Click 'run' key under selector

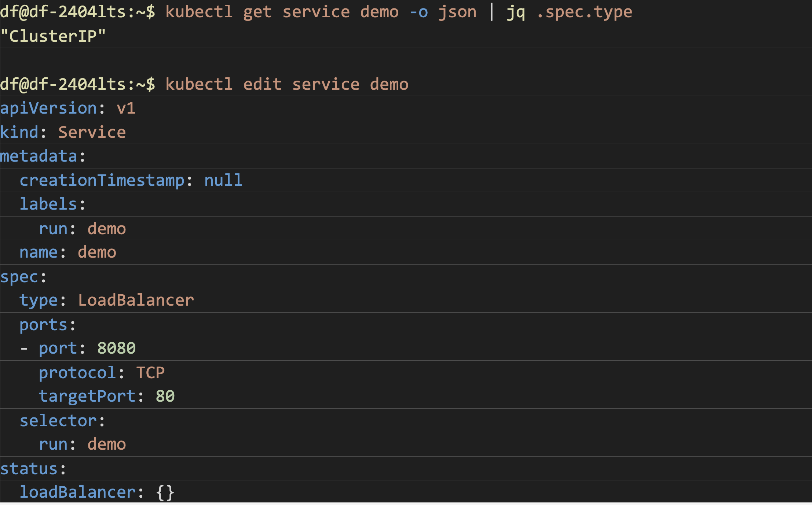point(53,445)
